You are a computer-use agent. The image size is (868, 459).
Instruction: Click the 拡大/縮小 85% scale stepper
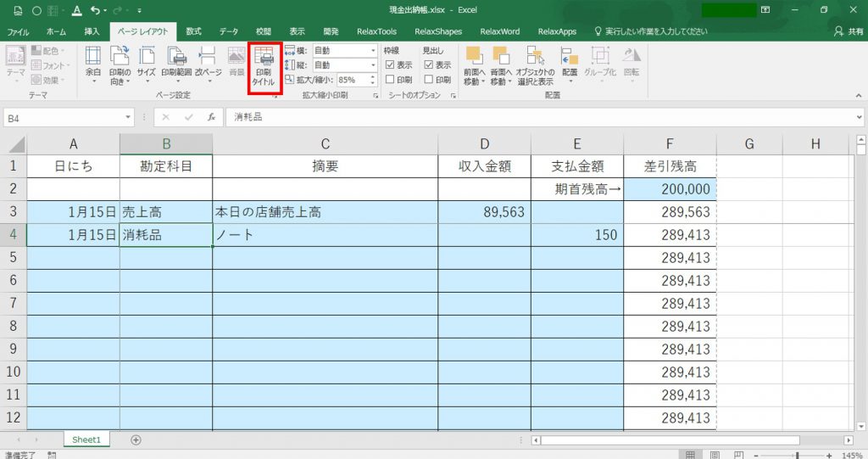point(373,80)
